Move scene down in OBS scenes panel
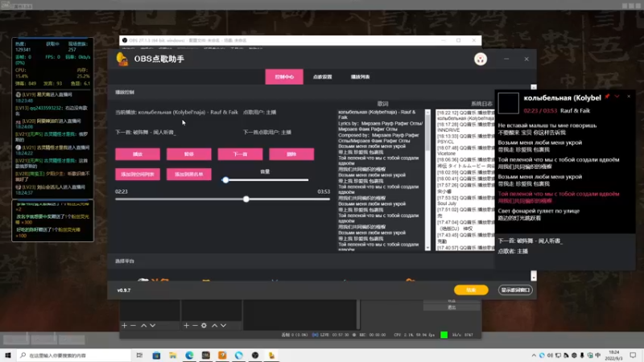 pos(153,326)
